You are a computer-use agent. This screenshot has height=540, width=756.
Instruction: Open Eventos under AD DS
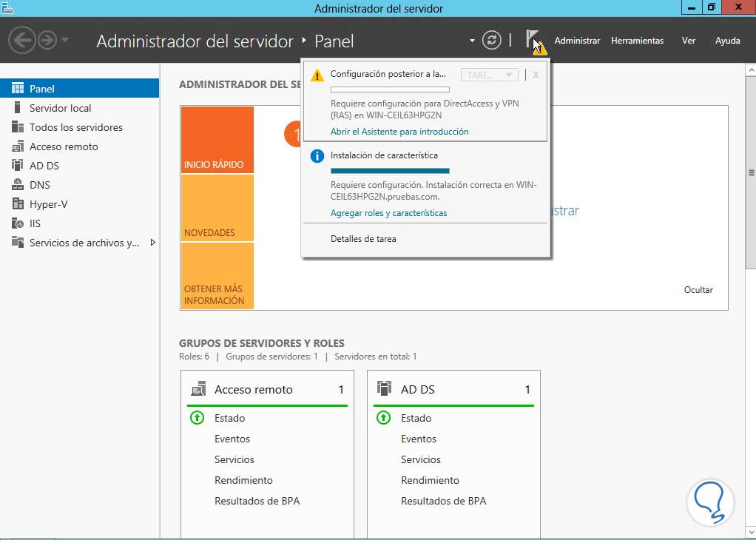point(419,439)
